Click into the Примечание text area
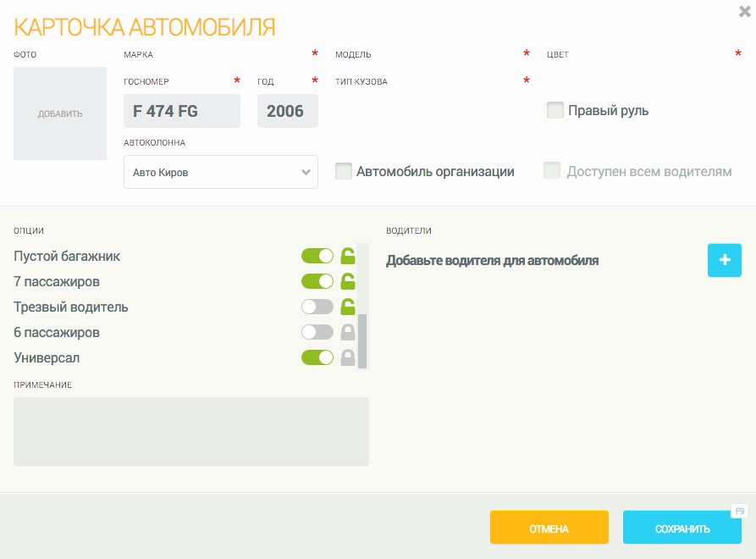The height and width of the screenshot is (559, 756). [191, 431]
